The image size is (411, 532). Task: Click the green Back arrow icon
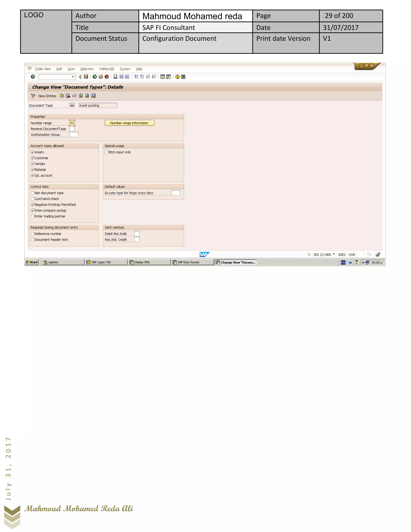[x=95, y=77]
